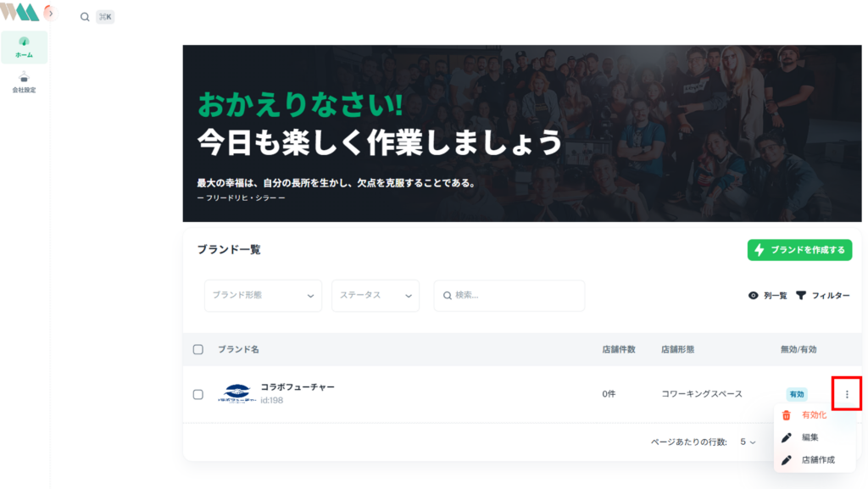Focus the 検索 input field
Screen dimensions: 868x489
pyautogui.click(x=509, y=296)
